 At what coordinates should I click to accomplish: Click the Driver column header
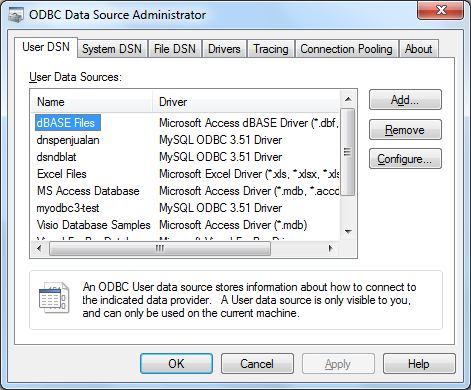pyautogui.click(x=246, y=102)
